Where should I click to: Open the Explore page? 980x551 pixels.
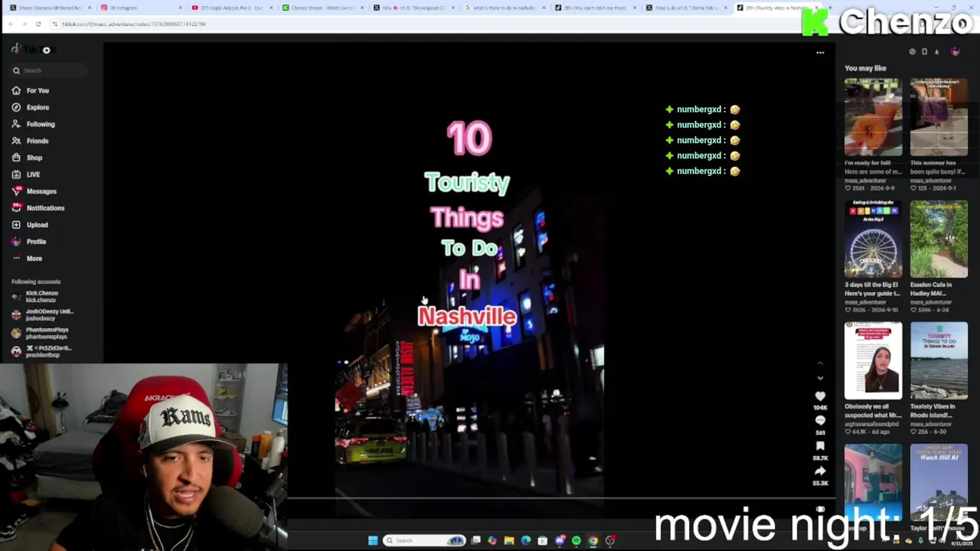[31, 107]
